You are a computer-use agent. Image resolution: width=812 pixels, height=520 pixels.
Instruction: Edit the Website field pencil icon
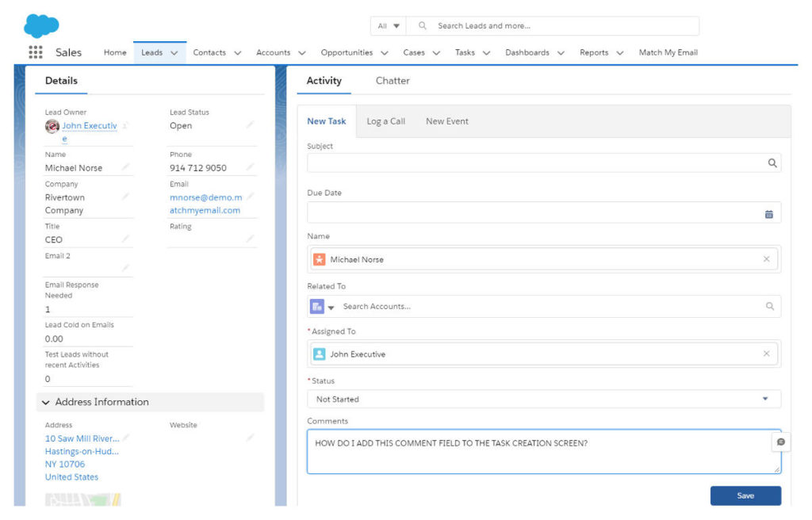250,438
